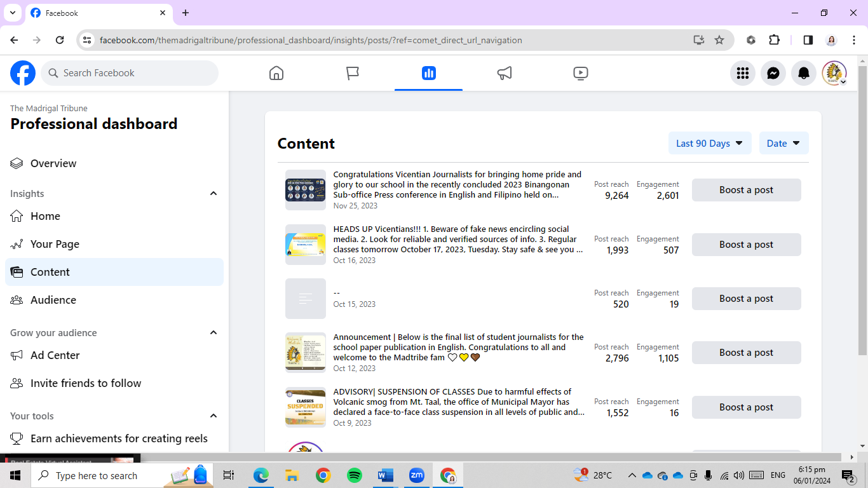Select Content in the sidebar
This screenshot has height=488, width=868.
coord(114,272)
